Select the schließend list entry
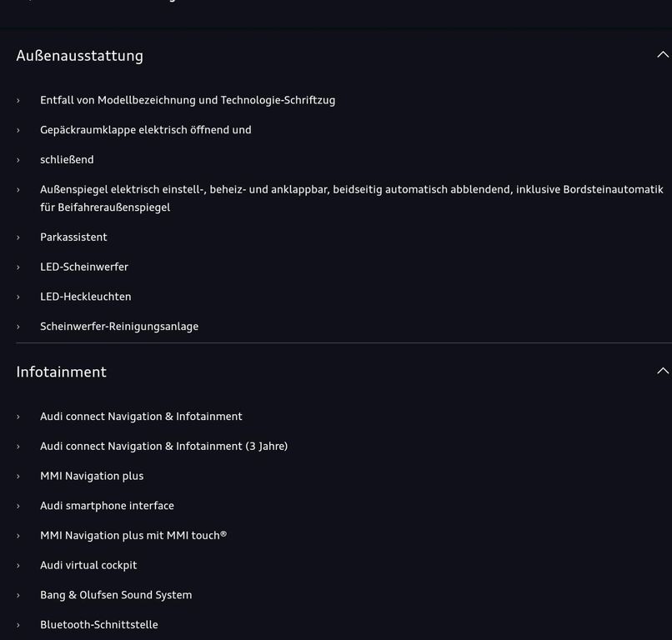The image size is (672, 640). coord(67,160)
